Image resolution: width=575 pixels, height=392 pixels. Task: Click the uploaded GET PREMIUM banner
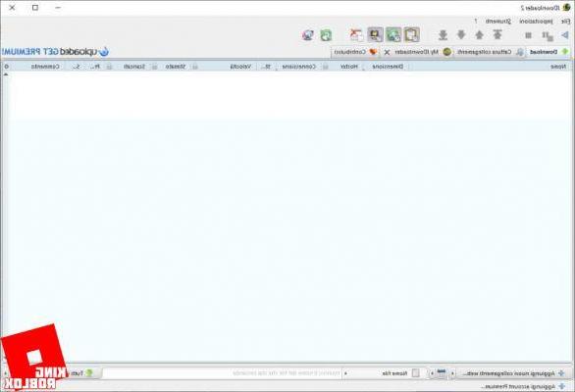point(55,52)
